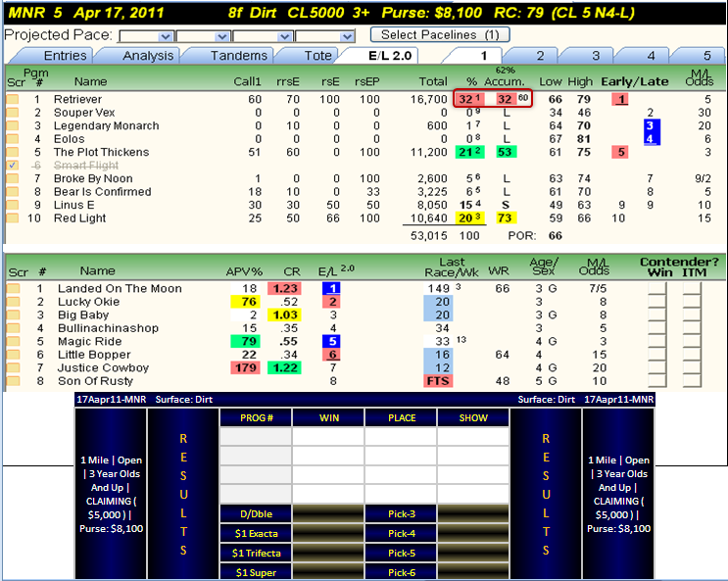Mark Big Baby as ITM contender
The image size is (728, 581).
click(x=692, y=315)
